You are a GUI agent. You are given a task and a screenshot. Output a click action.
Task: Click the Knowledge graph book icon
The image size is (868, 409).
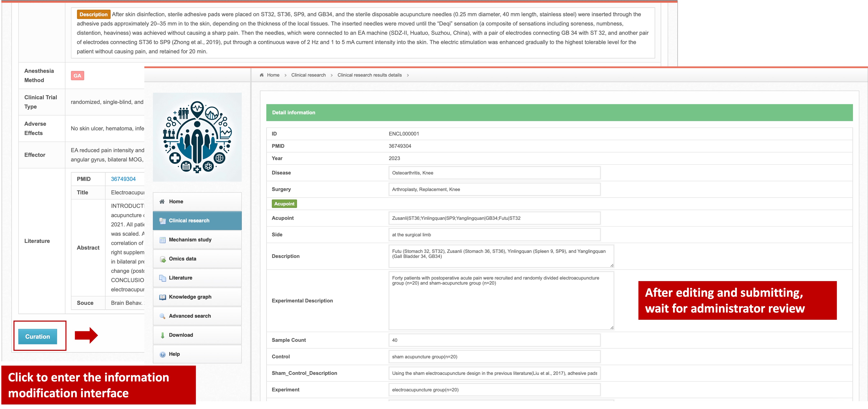click(163, 297)
